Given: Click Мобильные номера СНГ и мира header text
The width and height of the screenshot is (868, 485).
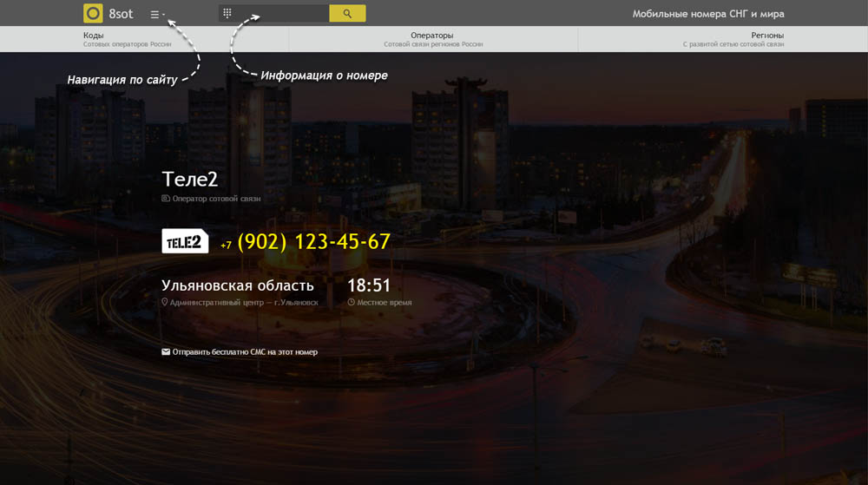Looking at the screenshot, I should 708,14.
